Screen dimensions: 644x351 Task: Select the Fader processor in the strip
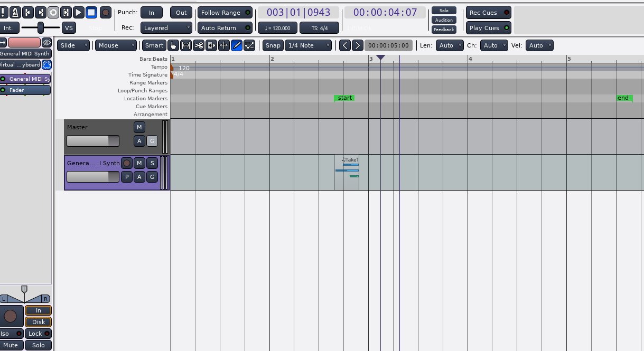tap(25, 90)
